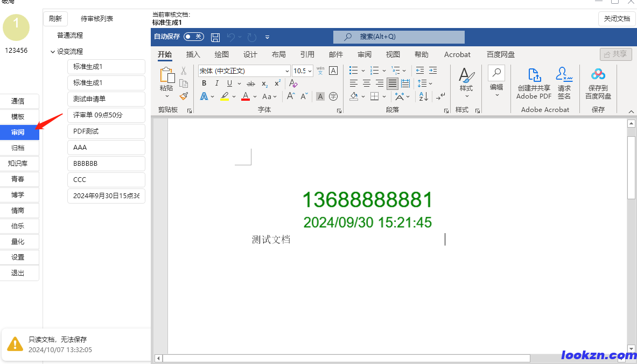Pick the red font color swatch
The height and width of the screenshot is (364, 637).
click(245, 96)
